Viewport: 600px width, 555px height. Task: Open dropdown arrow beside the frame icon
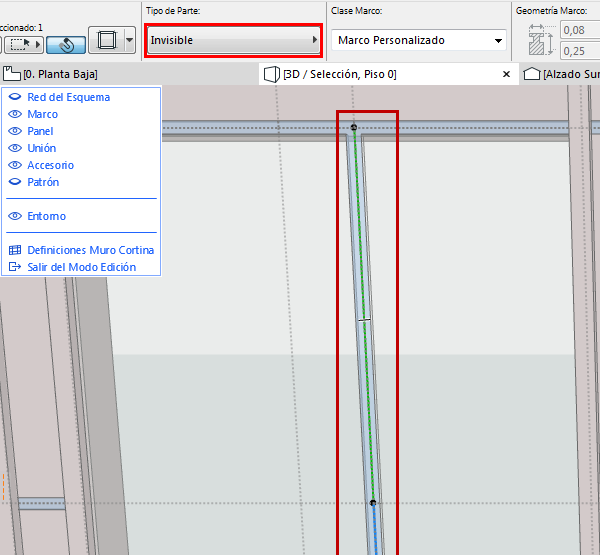coord(130,42)
